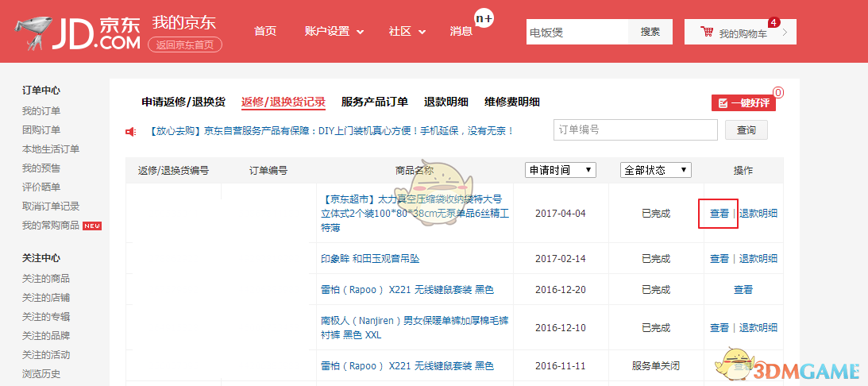
Task: Open 我的购物车 button
Action: pyautogui.click(x=740, y=32)
